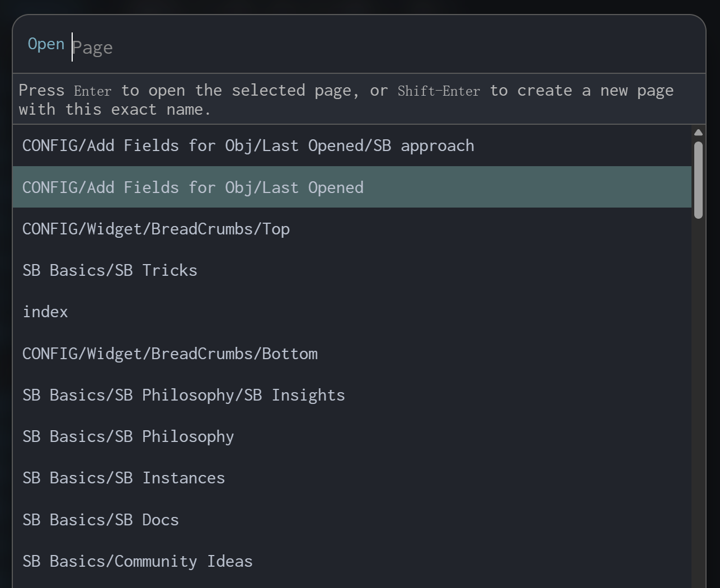Image resolution: width=720 pixels, height=588 pixels.
Task: Open CONFIG/Add Fields for Obj/Last Opened/SB approach page
Action: [x=248, y=146]
